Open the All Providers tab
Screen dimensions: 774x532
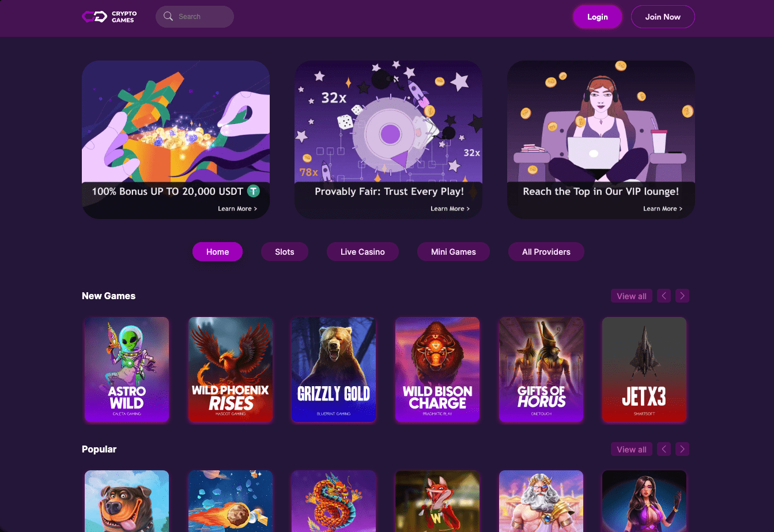point(546,252)
